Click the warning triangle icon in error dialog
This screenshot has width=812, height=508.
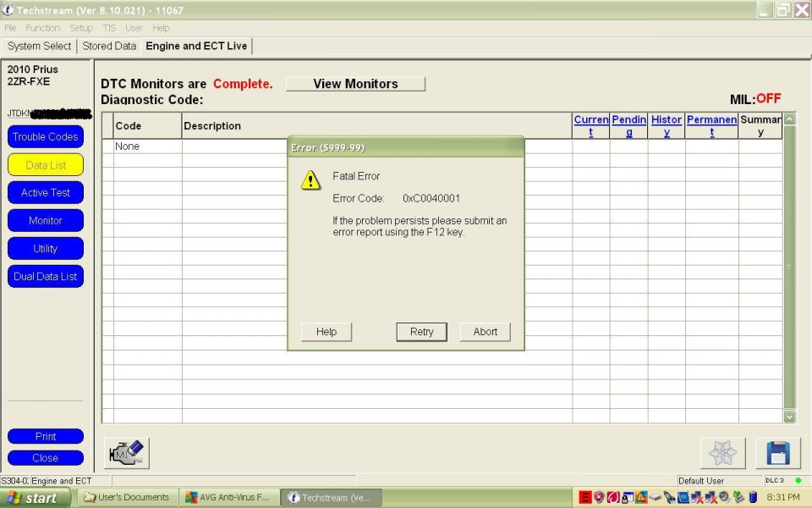310,180
